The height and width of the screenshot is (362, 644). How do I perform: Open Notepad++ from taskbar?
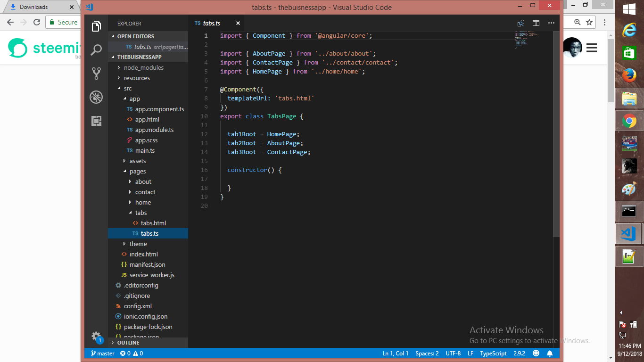tap(629, 257)
